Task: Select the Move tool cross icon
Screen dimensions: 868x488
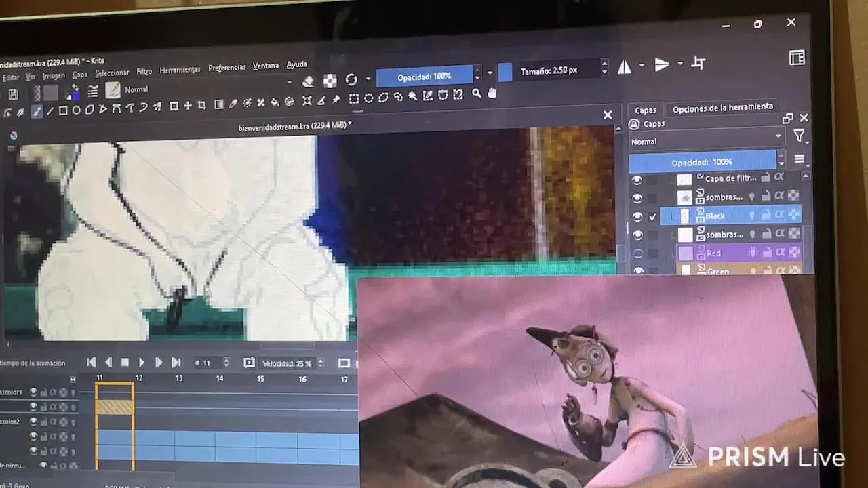Action: click(x=188, y=106)
